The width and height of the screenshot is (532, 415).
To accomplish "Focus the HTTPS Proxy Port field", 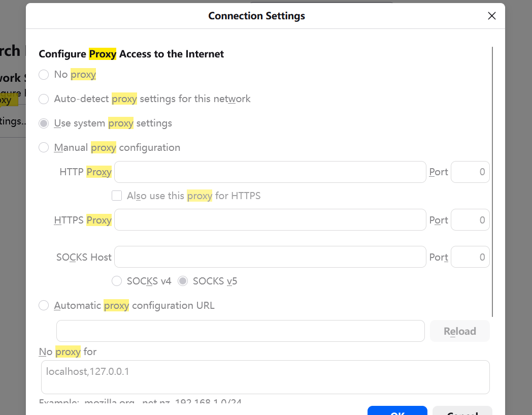I will tap(470, 220).
